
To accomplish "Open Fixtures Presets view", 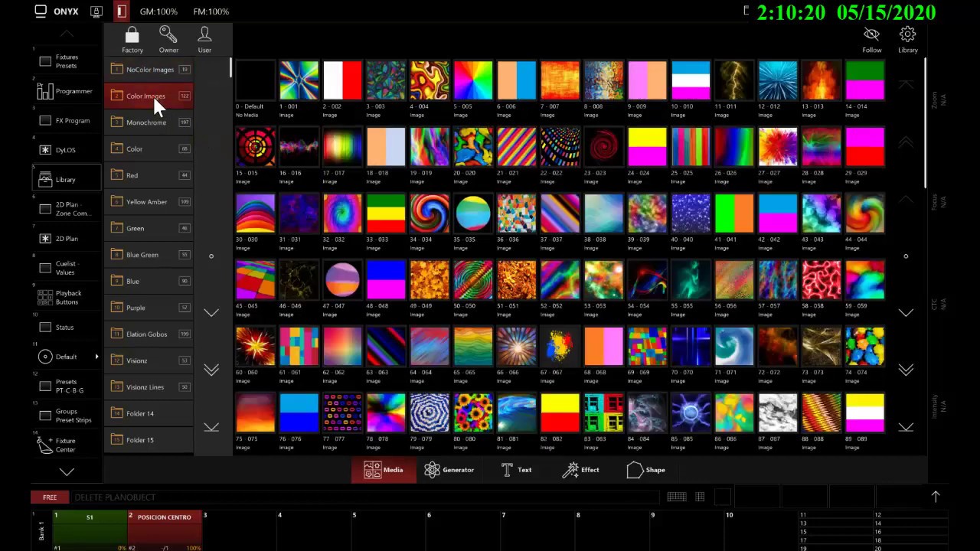I will pos(66,61).
